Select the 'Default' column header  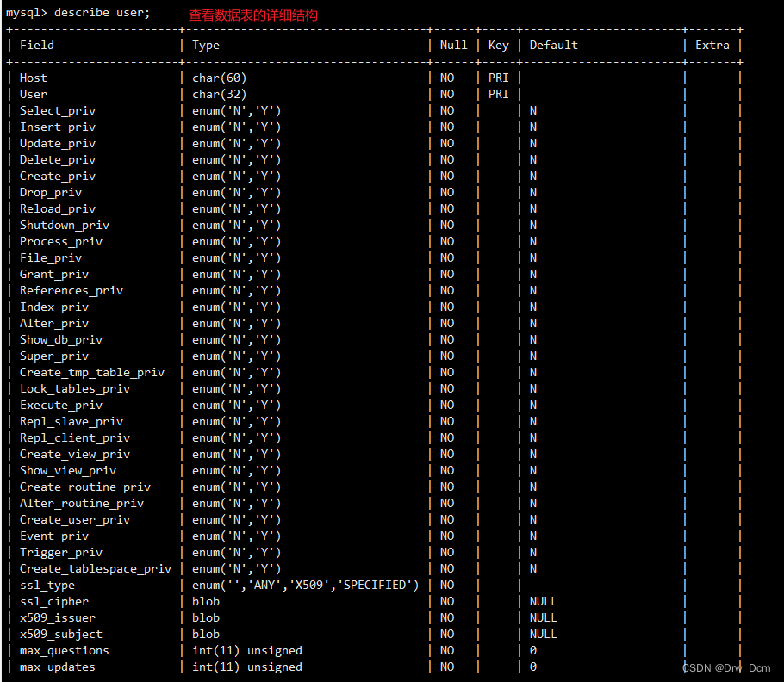coord(553,45)
